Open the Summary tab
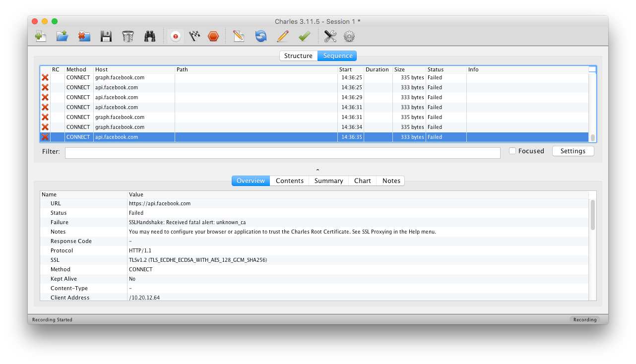 328,181
